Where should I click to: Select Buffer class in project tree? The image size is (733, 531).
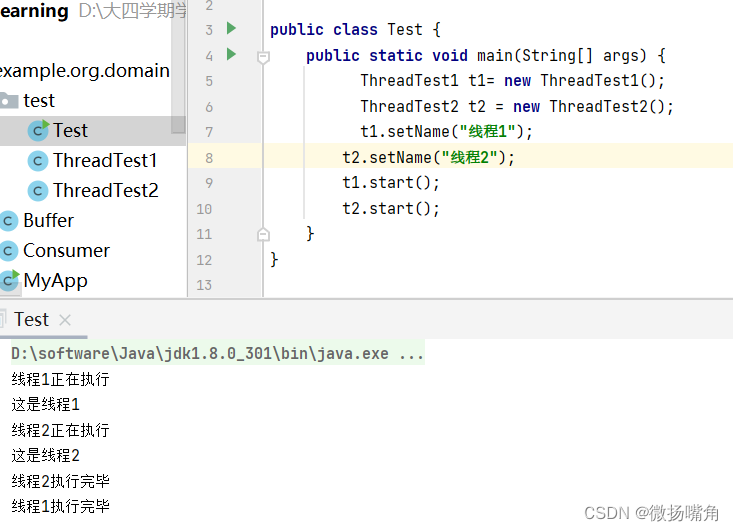(49, 221)
